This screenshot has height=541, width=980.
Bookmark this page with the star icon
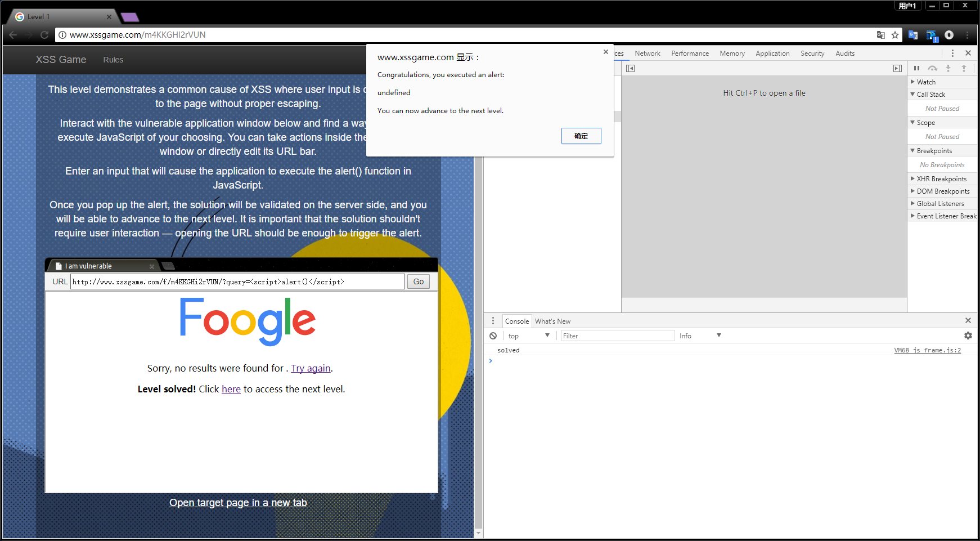pyautogui.click(x=895, y=35)
